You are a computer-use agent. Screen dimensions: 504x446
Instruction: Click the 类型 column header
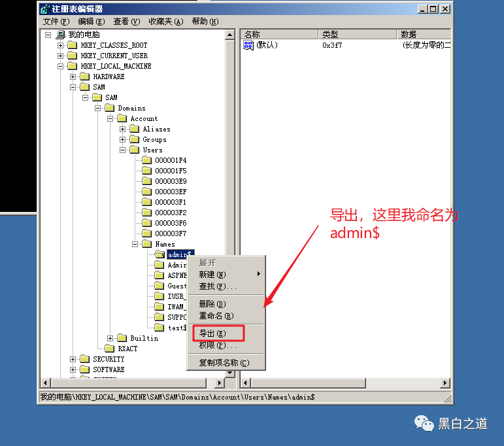[x=357, y=34]
